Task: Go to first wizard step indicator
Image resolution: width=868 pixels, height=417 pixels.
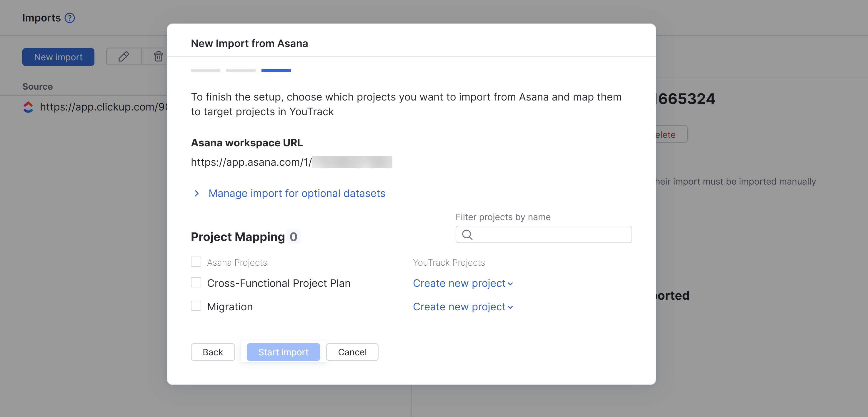Action: click(206, 70)
